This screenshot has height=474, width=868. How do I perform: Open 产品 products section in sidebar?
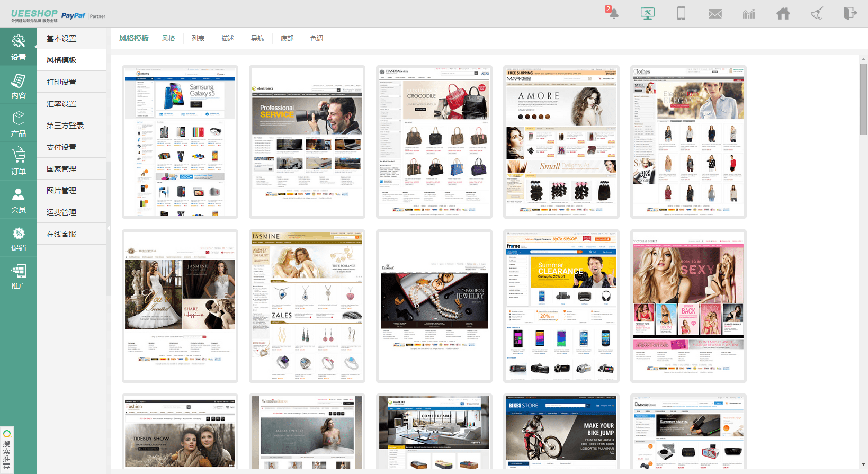coord(19,124)
